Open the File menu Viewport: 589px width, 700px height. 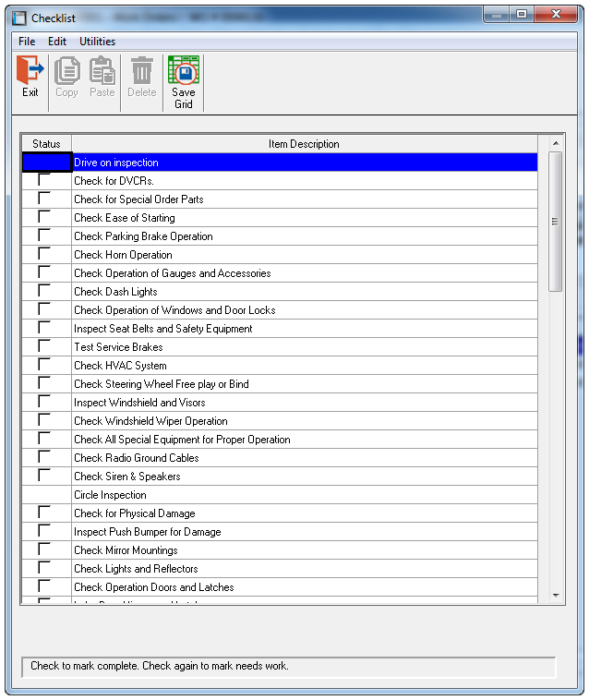coord(27,42)
